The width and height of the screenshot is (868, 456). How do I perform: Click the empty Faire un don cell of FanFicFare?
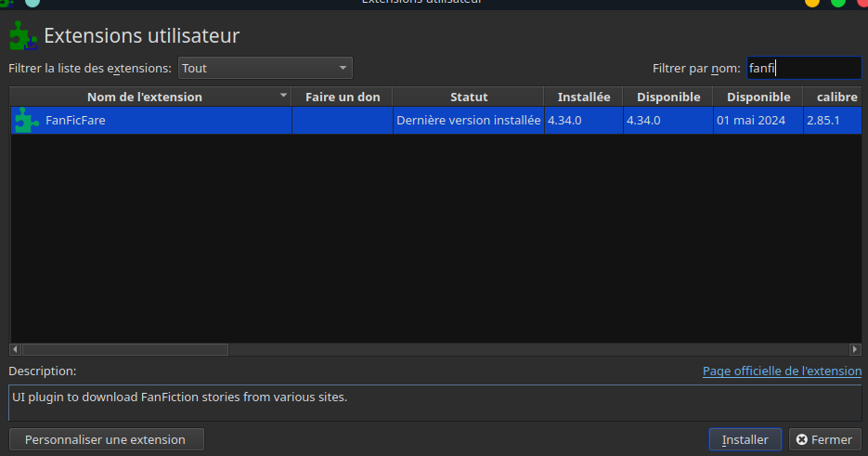click(343, 120)
